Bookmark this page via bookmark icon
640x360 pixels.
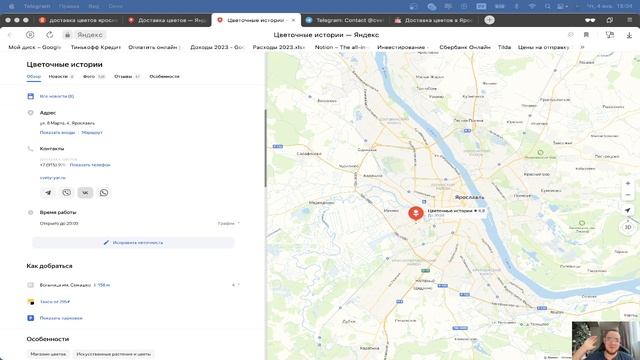click(x=586, y=35)
